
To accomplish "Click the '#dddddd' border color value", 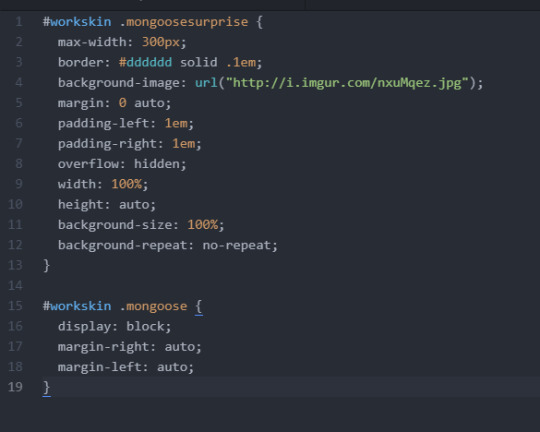I will tap(145, 62).
